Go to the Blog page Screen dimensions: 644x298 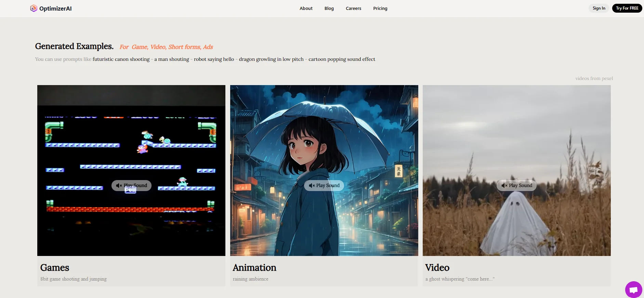[329, 8]
